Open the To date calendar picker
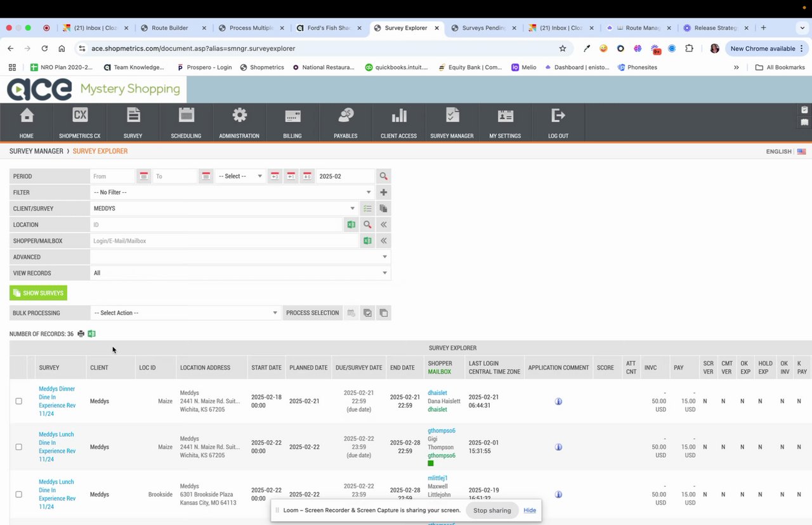This screenshot has width=812, height=525. [206, 176]
